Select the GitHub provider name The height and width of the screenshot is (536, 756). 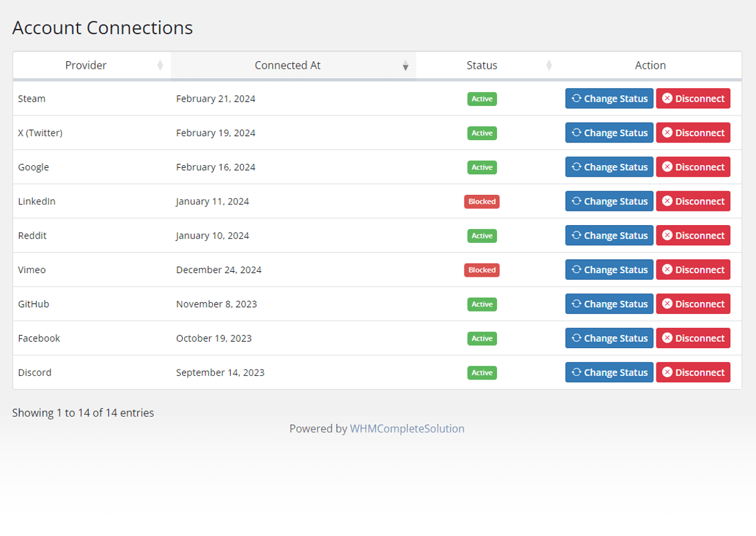pyautogui.click(x=33, y=304)
